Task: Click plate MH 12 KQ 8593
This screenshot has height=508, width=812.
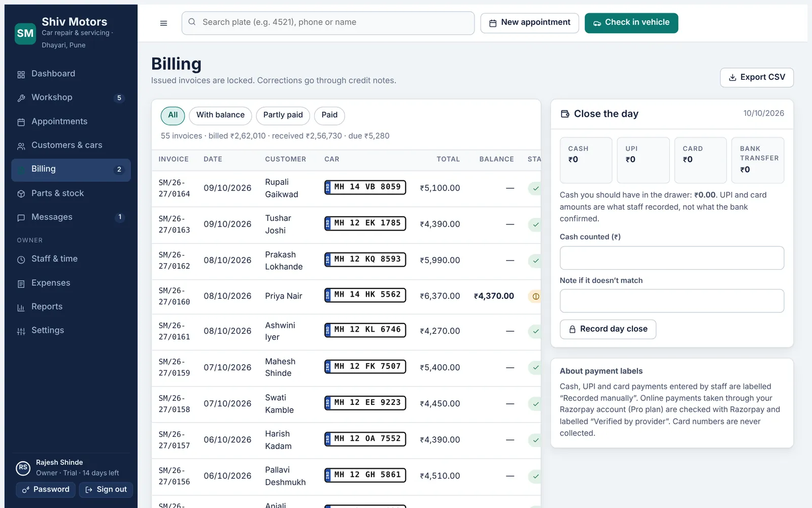Action: click(365, 260)
